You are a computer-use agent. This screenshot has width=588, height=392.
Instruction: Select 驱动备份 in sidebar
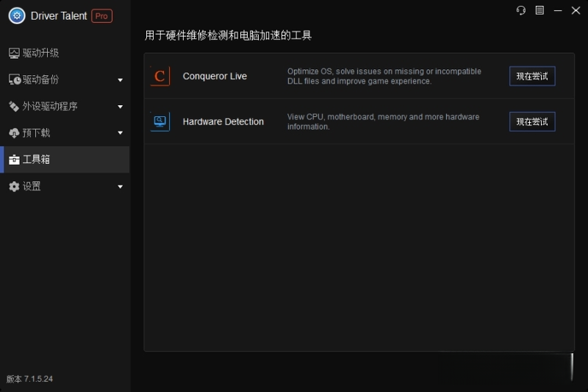click(65, 79)
